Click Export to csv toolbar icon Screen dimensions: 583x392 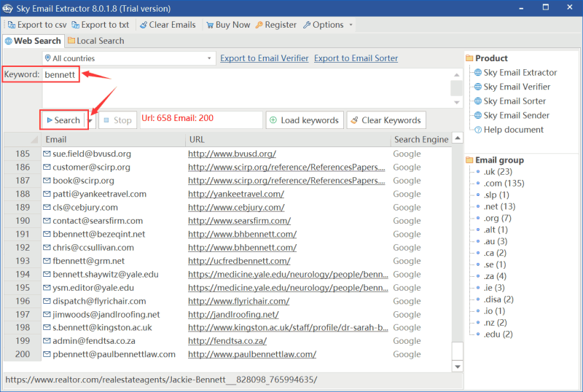tap(11, 25)
